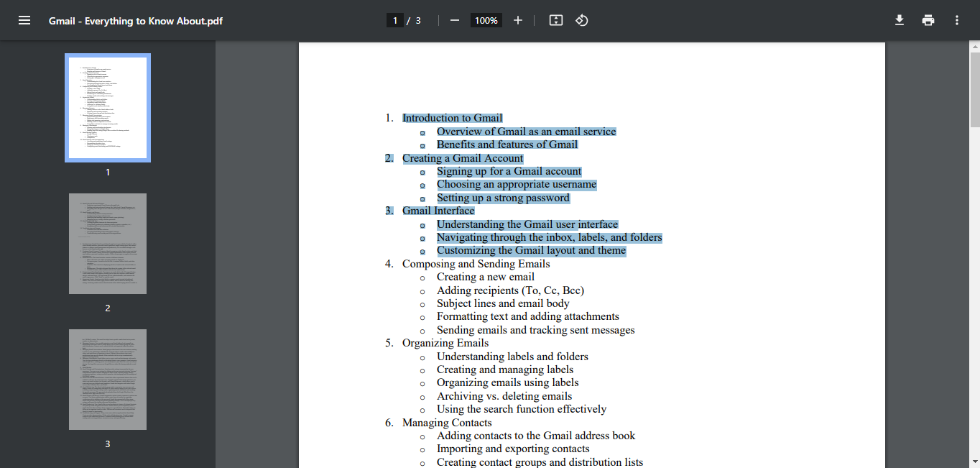Image resolution: width=980 pixels, height=468 pixels.
Task: Click 'Creating a Gmail Account' heading
Action: tap(463, 158)
